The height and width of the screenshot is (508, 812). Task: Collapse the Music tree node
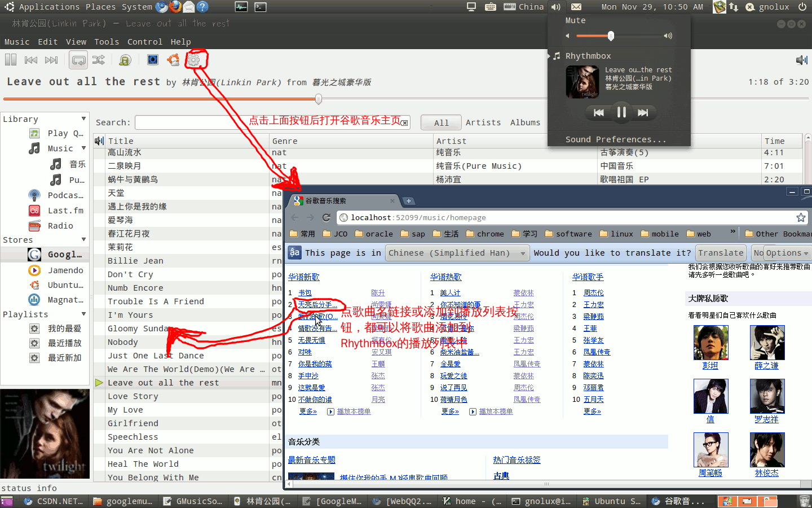click(x=83, y=148)
